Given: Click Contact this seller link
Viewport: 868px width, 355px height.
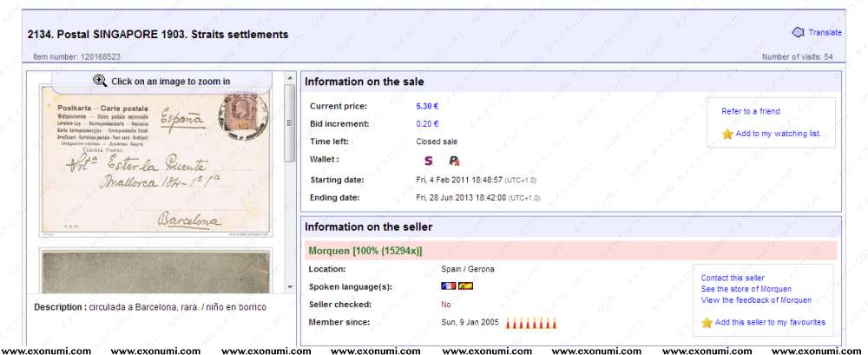Looking at the screenshot, I should (x=733, y=278).
